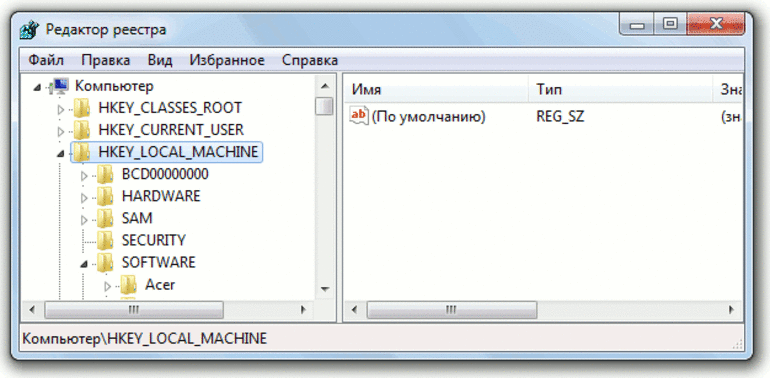
Task: Click the string value icon of (По умолчанию)
Action: (x=358, y=117)
